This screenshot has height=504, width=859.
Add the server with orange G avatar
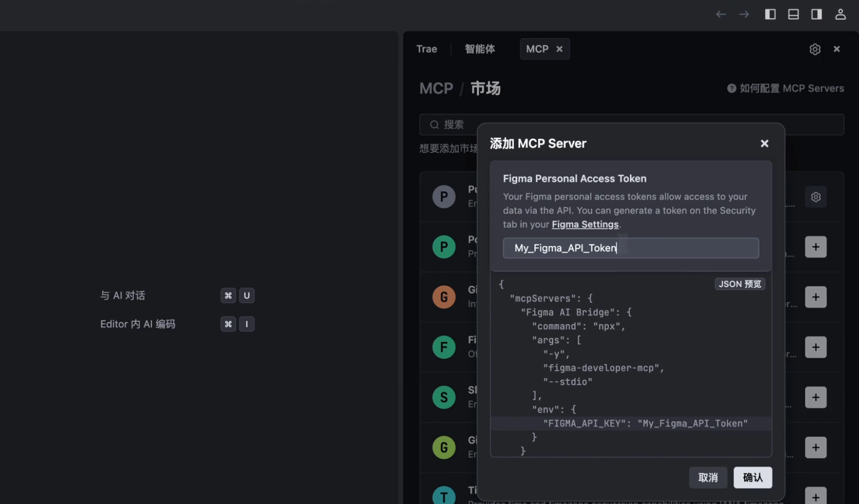(x=815, y=297)
